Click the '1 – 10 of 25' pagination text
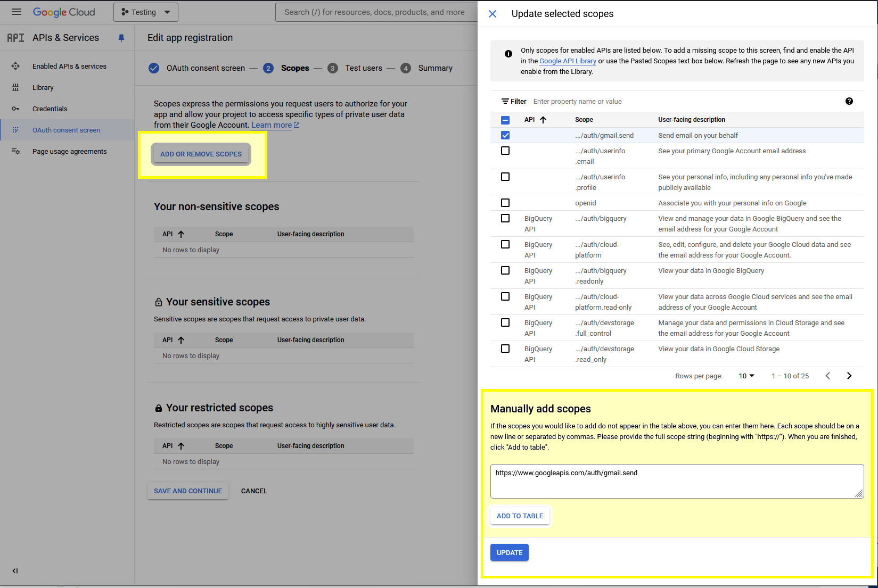The width and height of the screenshot is (878, 588). [x=790, y=376]
